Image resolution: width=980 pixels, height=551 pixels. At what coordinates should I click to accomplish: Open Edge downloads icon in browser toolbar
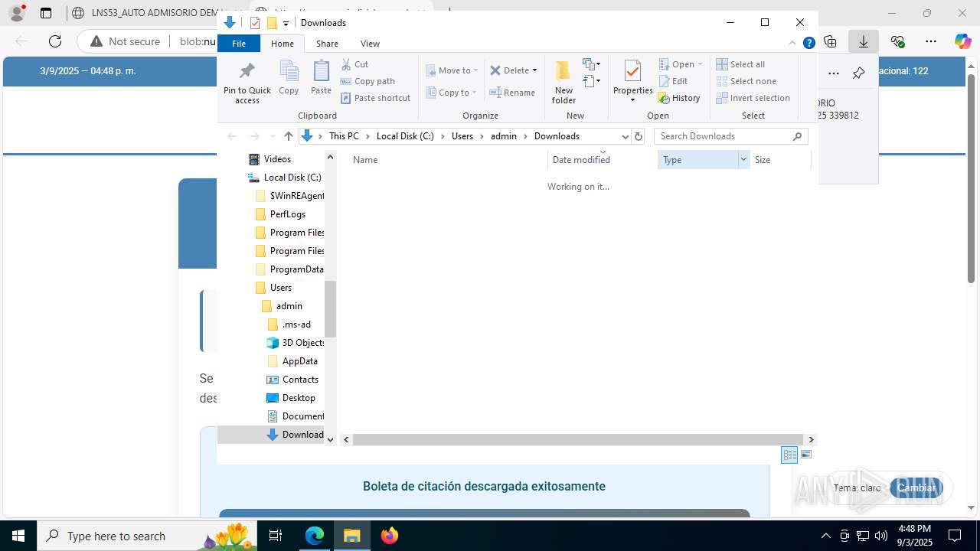[863, 41]
